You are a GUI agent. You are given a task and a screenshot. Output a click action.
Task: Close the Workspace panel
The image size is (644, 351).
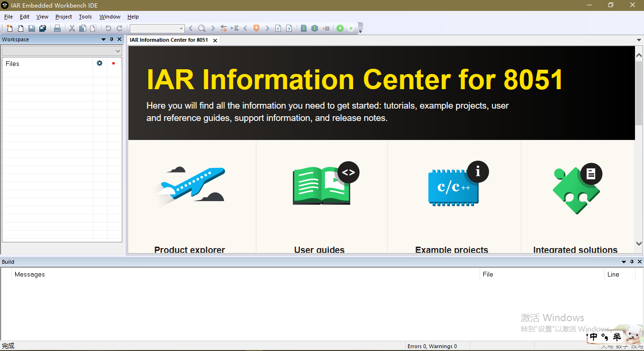coord(119,39)
